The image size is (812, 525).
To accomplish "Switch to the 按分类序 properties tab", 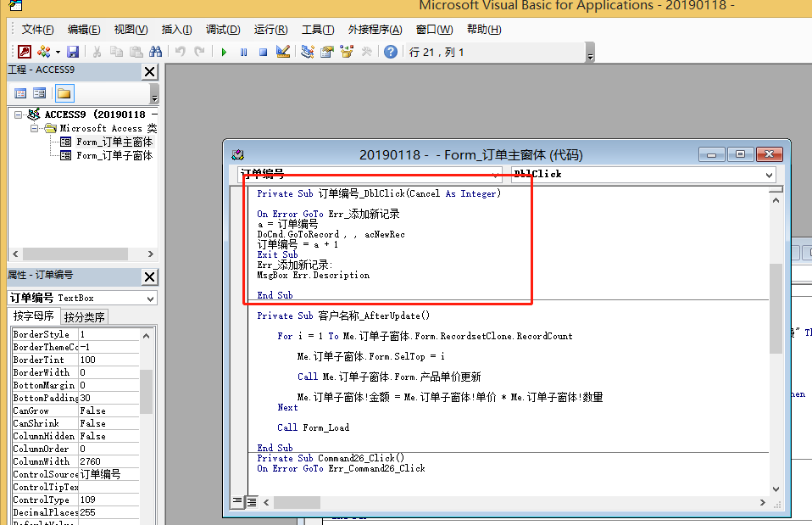I will pyautogui.click(x=85, y=317).
